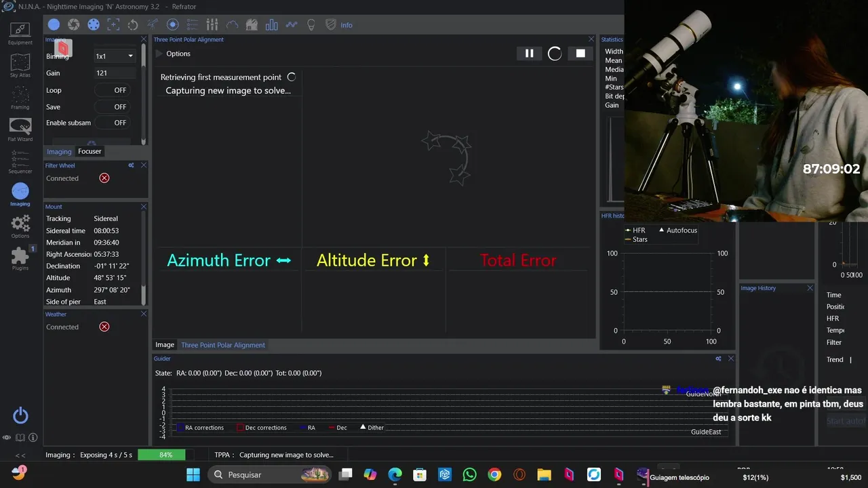Viewport: 868px width, 488px height.
Task: Toggle the Rotator panel toolbar icon
Action: (133, 24)
